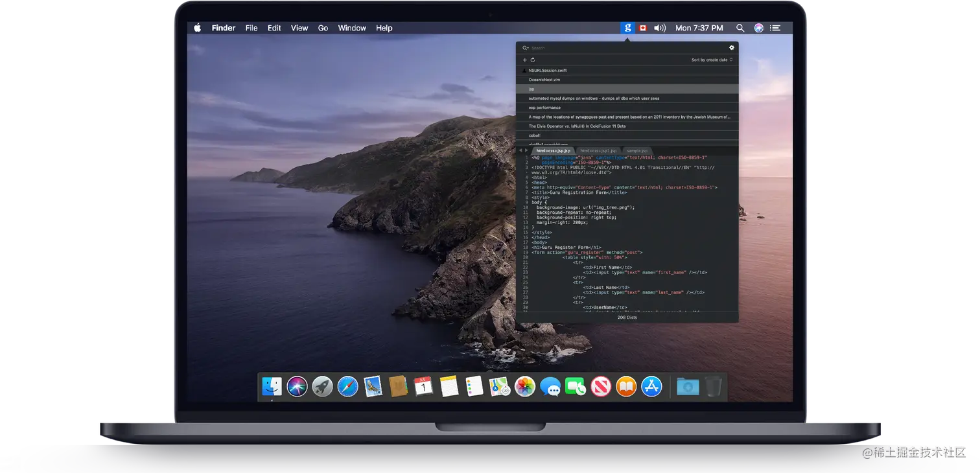The image size is (980, 473).
Task: Open the Edit menu
Action: (274, 28)
